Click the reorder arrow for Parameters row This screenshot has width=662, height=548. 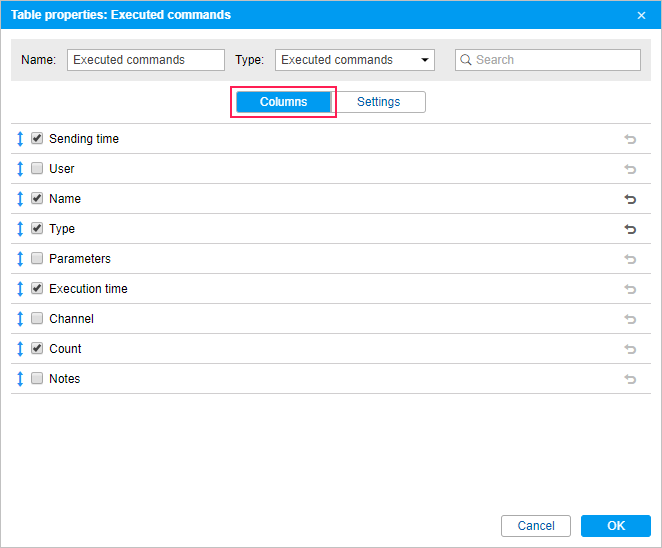coord(20,259)
